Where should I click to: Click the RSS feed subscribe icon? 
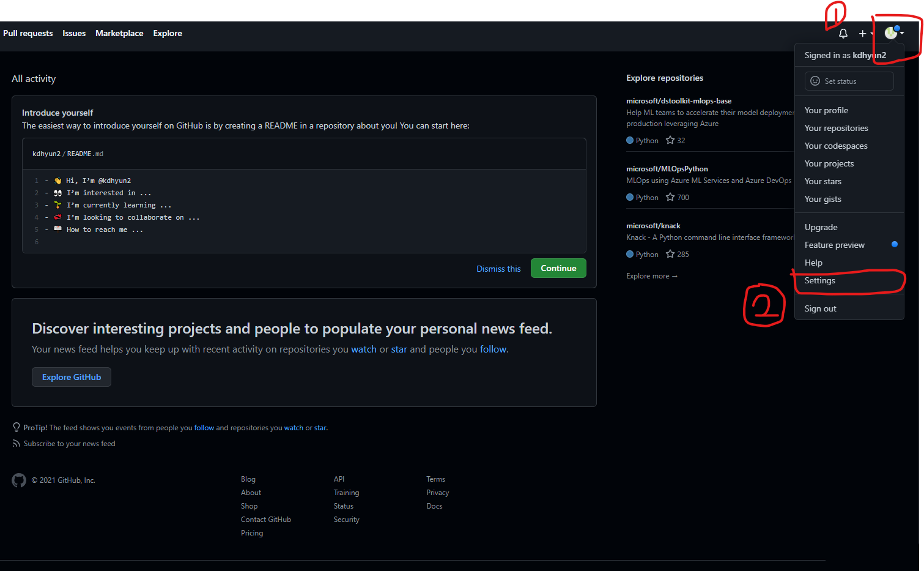point(16,444)
